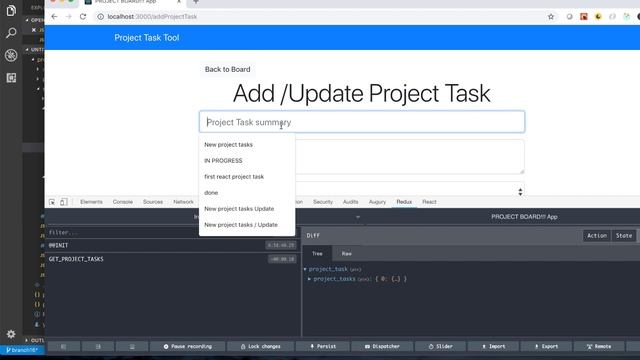The image size is (640, 360).
Task: Toggle the DevTools device toolbar icon
Action: click(64, 202)
